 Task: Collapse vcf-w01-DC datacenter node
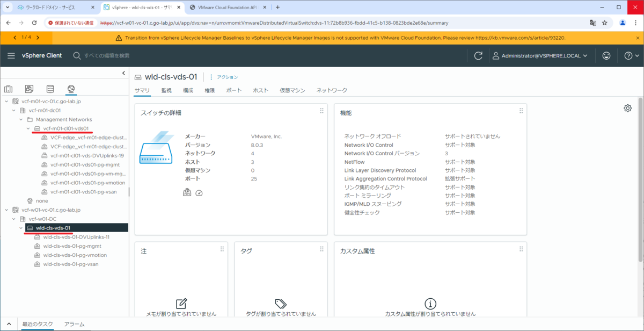pyautogui.click(x=13, y=219)
